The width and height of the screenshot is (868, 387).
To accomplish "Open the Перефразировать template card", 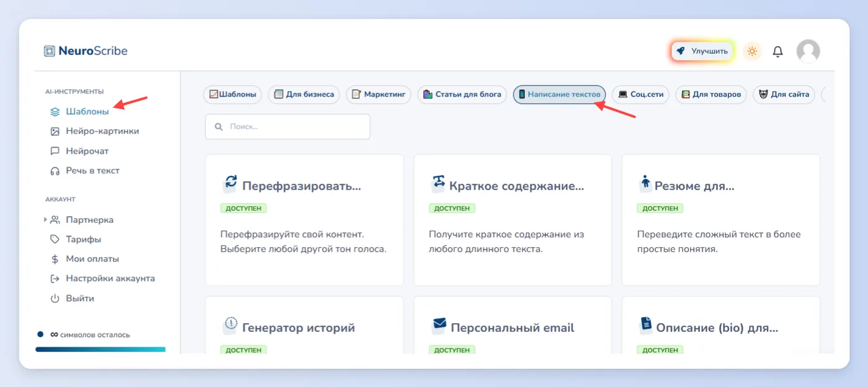I will click(x=304, y=220).
